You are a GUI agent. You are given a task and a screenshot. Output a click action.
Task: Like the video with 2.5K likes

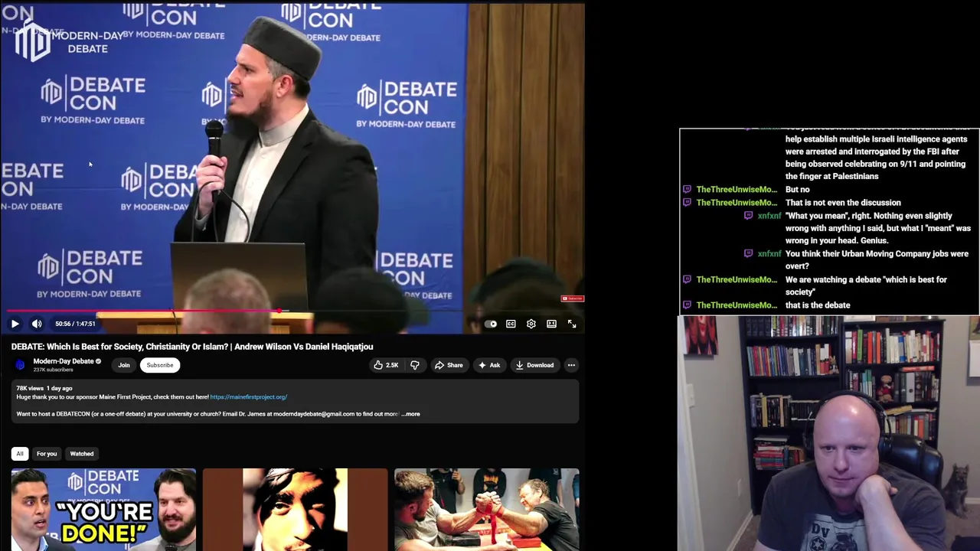click(x=386, y=365)
